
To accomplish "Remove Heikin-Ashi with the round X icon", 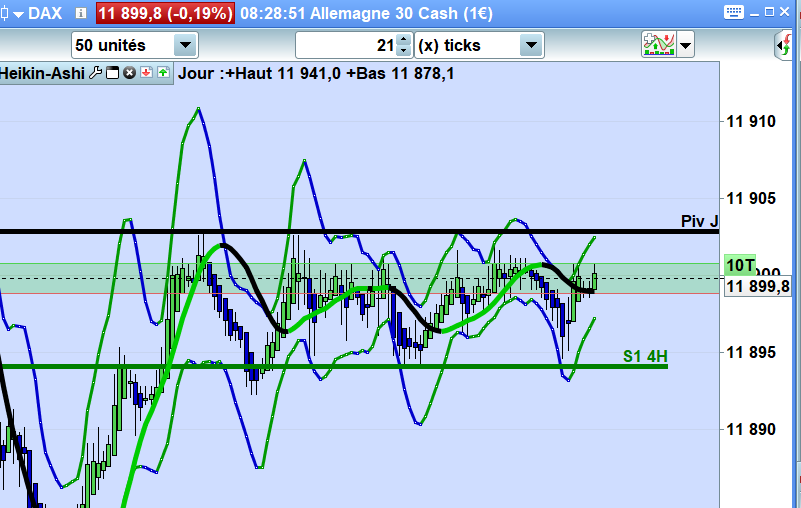I will [129, 73].
